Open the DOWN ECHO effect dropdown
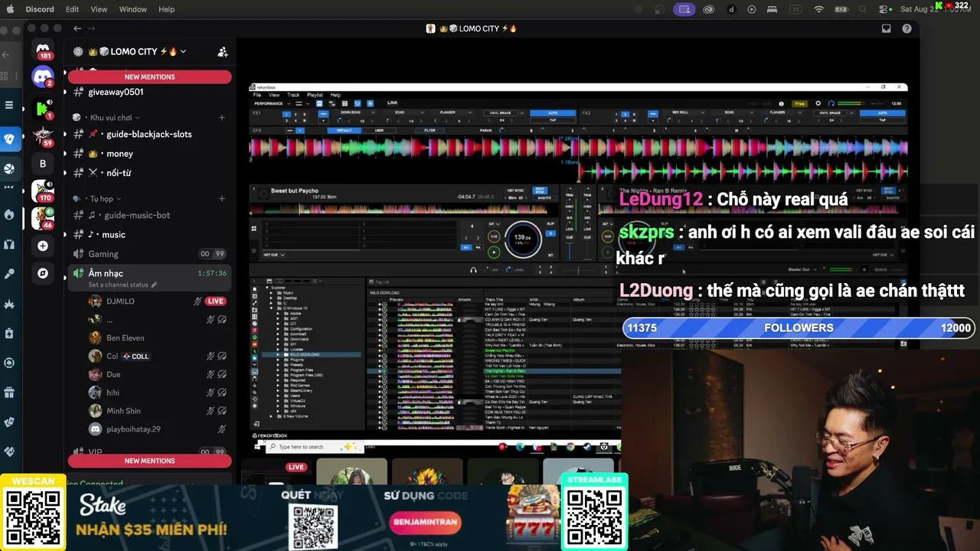Image resolution: width=980 pixels, height=551 pixels. [356, 112]
